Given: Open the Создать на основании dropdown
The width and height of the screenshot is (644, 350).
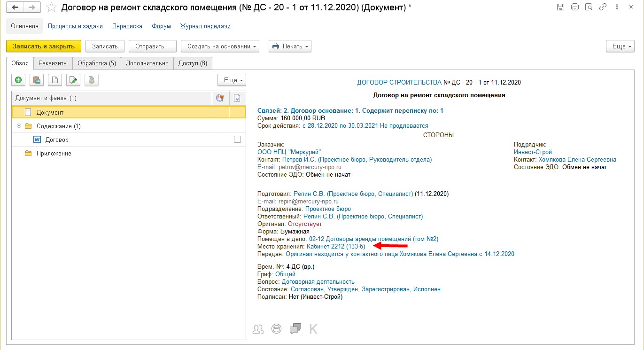Looking at the screenshot, I should (x=220, y=46).
